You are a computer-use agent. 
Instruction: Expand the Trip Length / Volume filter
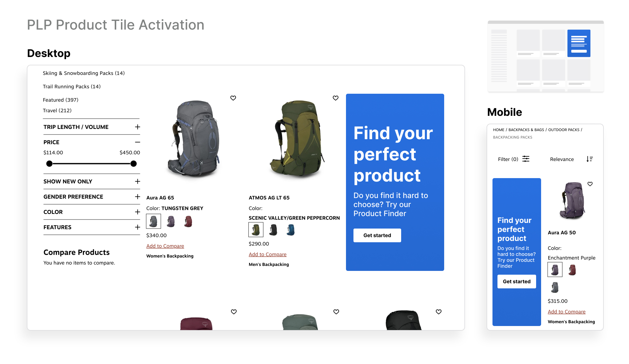pyautogui.click(x=137, y=127)
